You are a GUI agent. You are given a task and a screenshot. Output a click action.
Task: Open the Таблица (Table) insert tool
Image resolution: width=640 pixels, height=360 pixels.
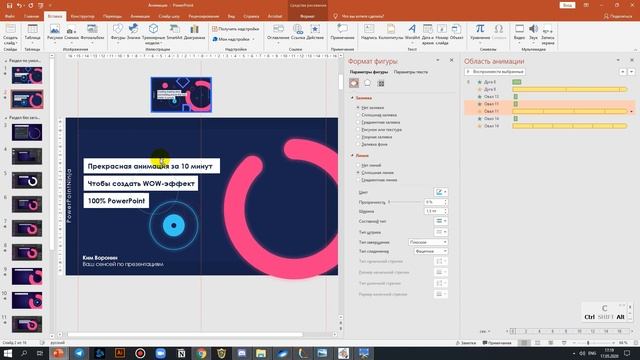[32, 33]
